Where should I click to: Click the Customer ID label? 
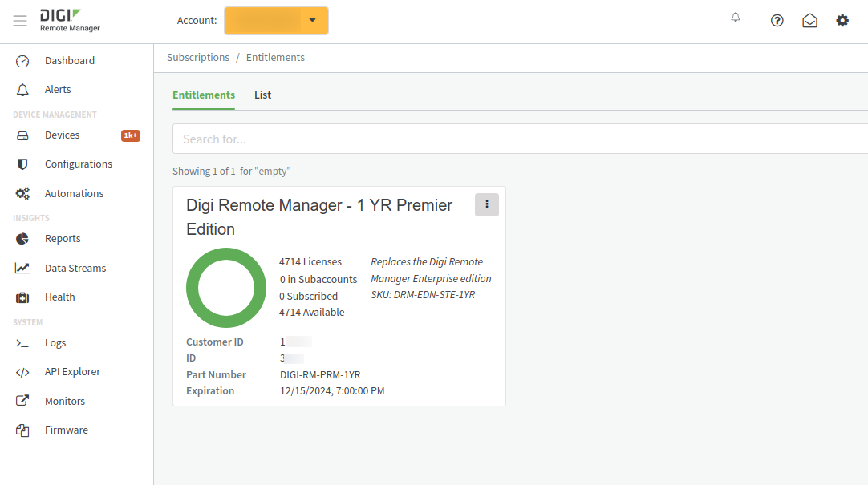pyautogui.click(x=215, y=342)
